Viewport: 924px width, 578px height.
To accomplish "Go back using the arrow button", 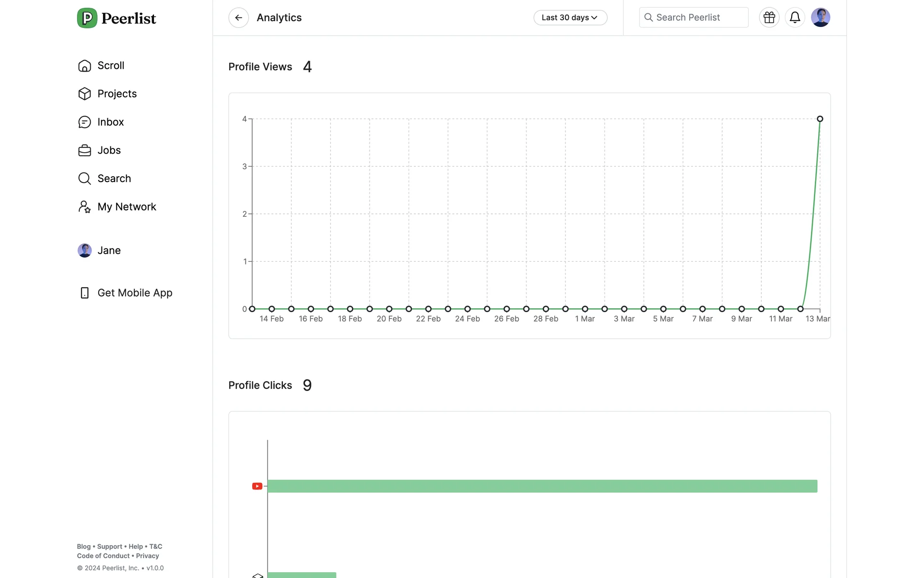I will pos(238,18).
